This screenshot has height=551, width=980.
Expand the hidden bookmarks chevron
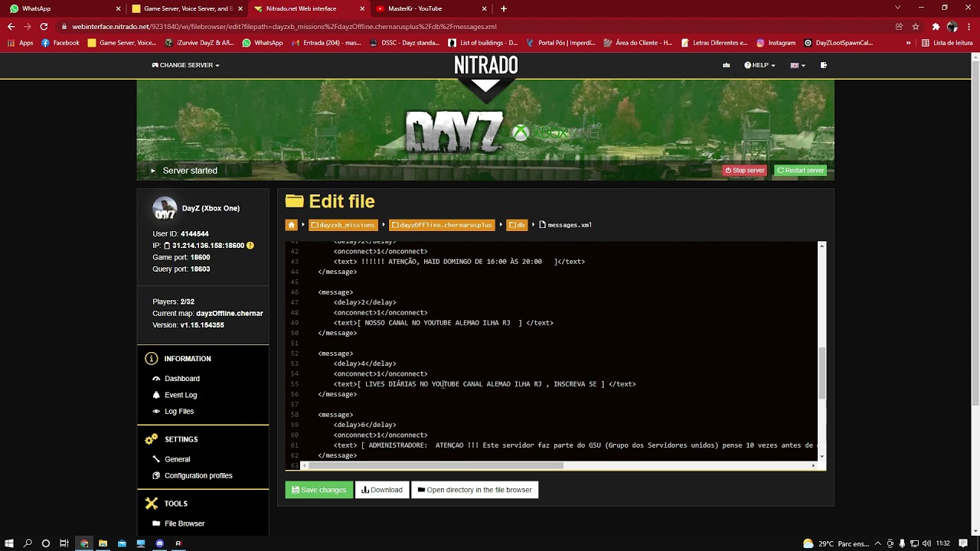tap(909, 43)
